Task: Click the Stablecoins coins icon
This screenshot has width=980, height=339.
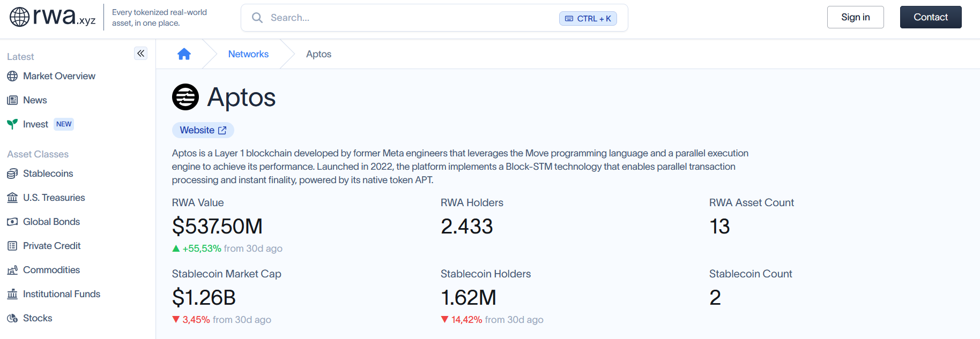Action: [12, 174]
